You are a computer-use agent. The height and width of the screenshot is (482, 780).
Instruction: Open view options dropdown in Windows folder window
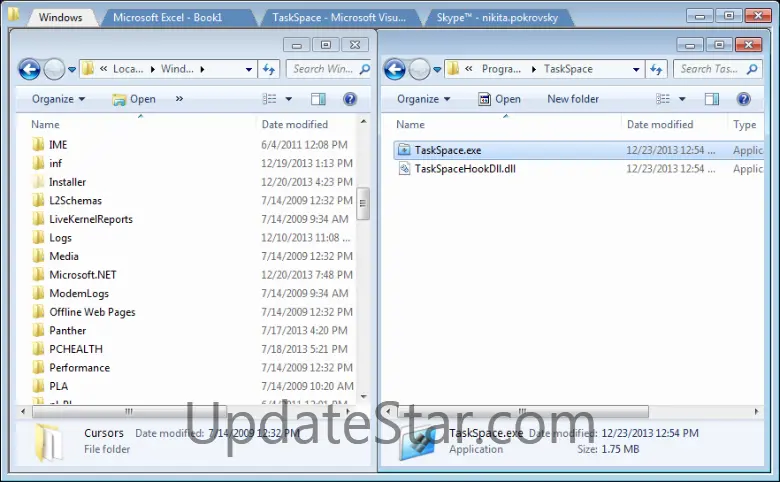pyautogui.click(x=289, y=99)
